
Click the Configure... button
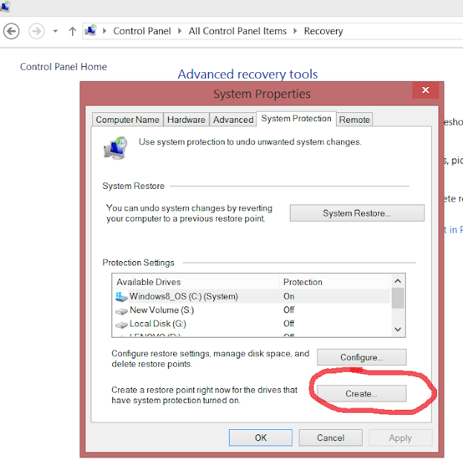pyautogui.click(x=362, y=357)
